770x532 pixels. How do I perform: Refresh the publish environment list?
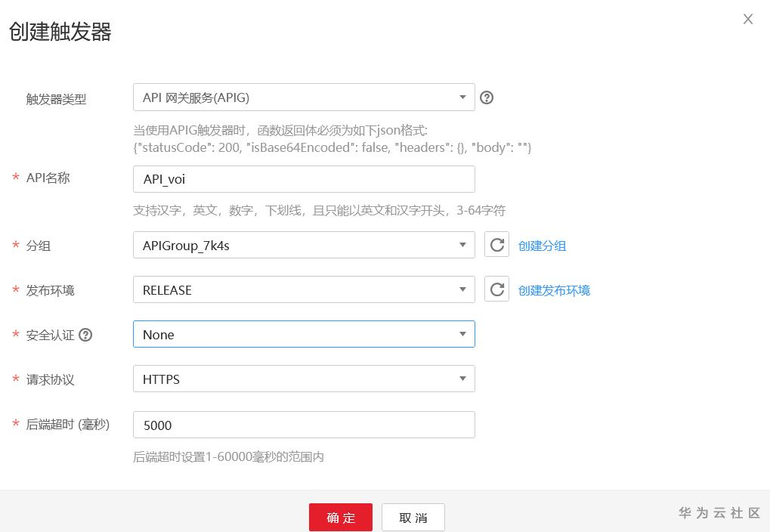click(x=496, y=289)
